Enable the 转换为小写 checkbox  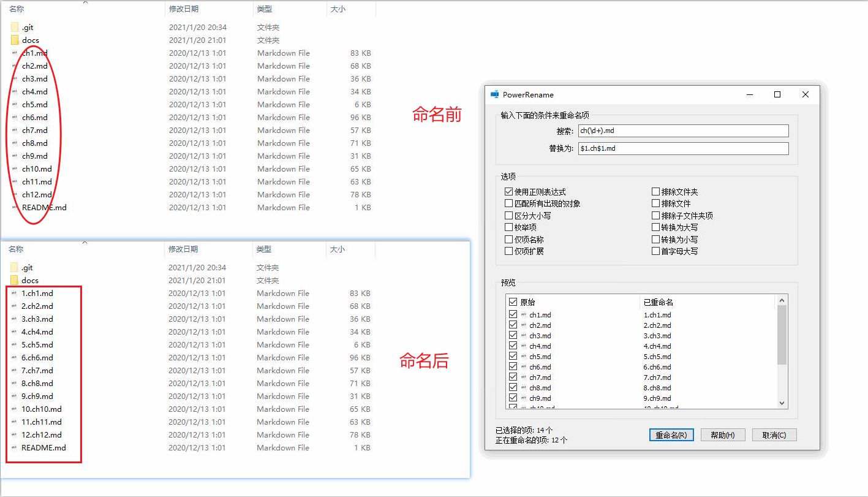coord(655,240)
